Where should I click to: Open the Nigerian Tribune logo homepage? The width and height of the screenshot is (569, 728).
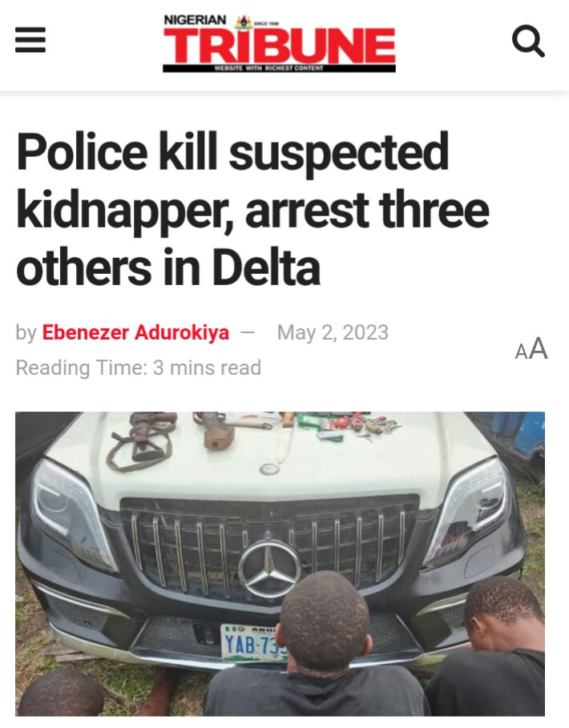(x=279, y=43)
